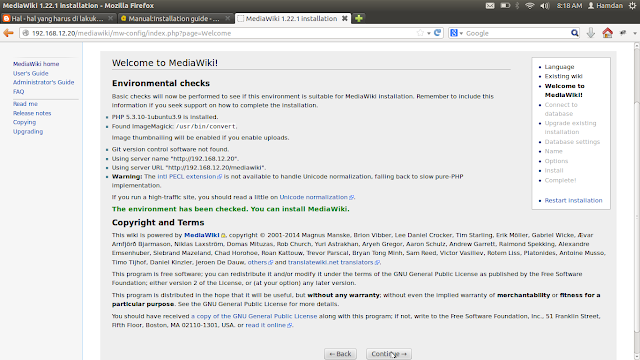
Task: Open URL history dropdown arrow
Action: 429,33
